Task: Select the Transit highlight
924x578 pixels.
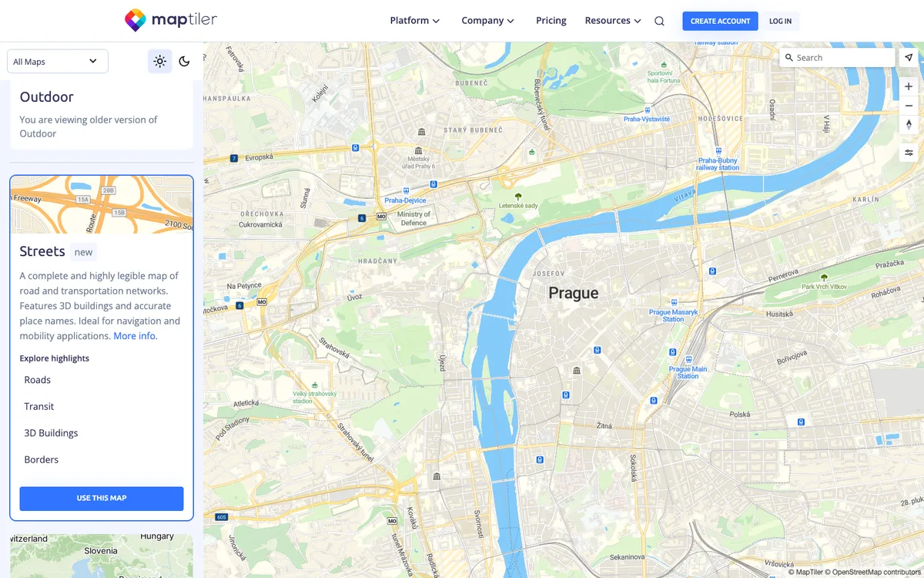Action: click(39, 406)
